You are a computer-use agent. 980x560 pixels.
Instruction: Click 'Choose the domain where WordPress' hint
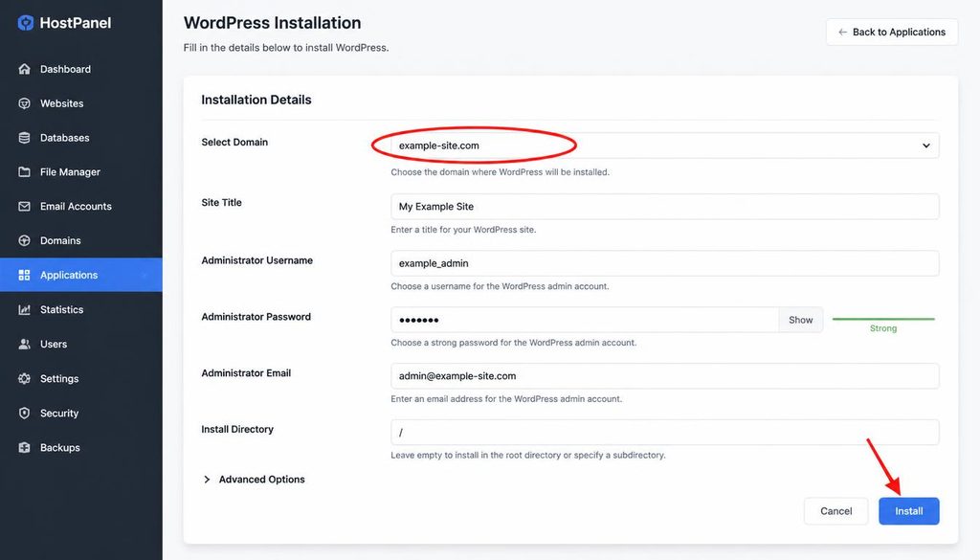point(500,172)
